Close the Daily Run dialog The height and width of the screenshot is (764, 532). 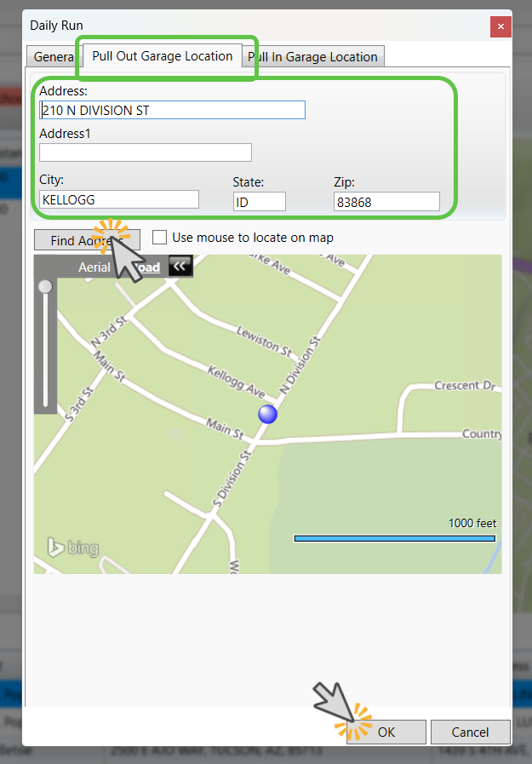501,27
